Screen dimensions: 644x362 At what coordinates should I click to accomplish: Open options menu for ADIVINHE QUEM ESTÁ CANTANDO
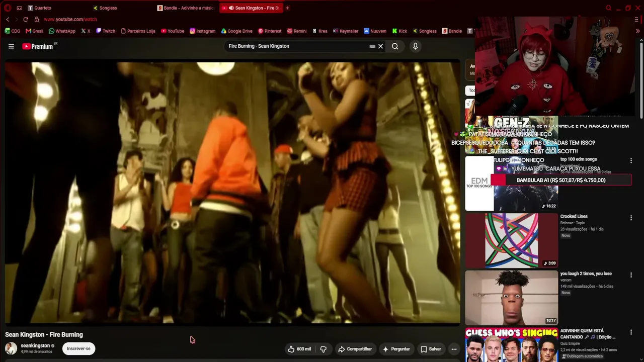tap(631, 332)
